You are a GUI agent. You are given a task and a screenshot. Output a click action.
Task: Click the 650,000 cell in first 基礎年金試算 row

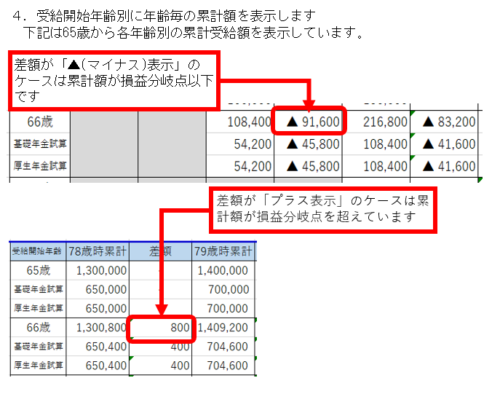click(97, 289)
